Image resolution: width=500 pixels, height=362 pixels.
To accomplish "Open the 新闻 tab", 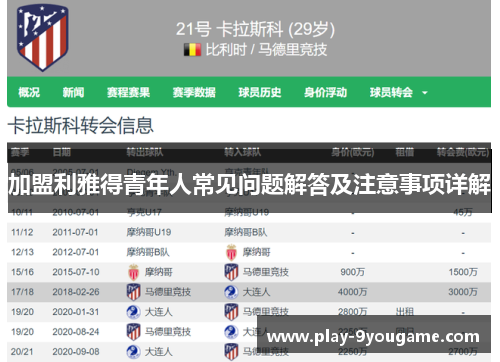I will coord(73,92).
